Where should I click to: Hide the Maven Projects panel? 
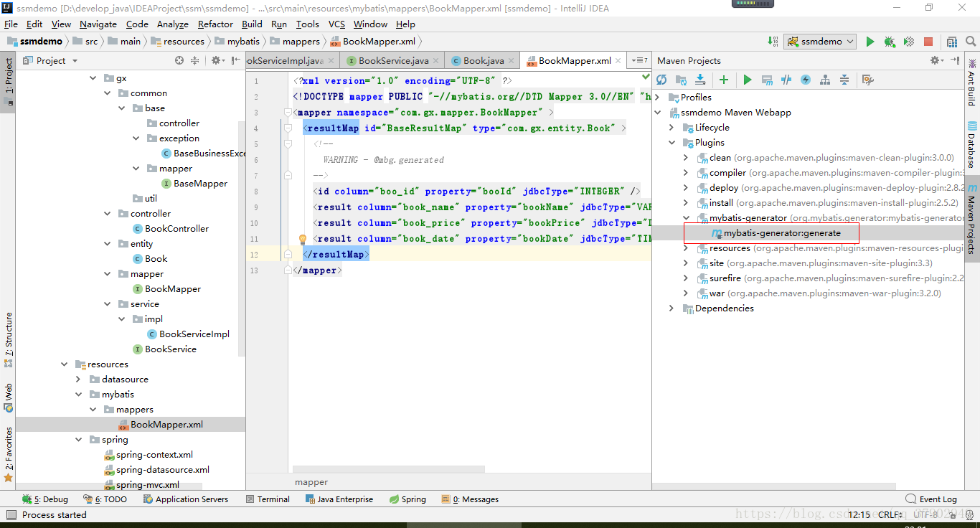pos(955,61)
